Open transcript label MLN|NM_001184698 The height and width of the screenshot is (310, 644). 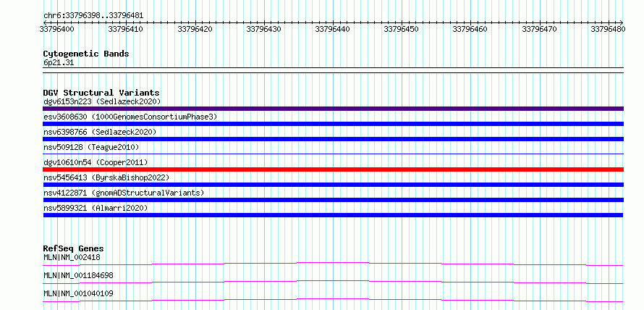[x=78, y=275]
